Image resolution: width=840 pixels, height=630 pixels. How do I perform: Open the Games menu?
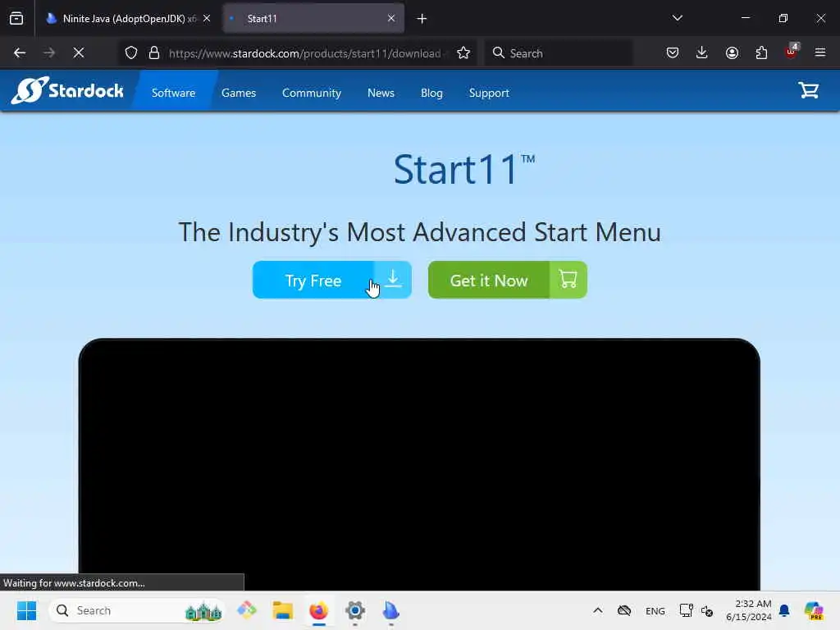239,93
